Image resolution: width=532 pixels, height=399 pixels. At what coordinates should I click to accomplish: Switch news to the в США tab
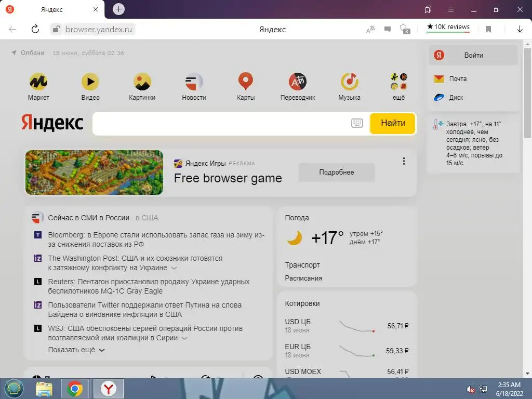147,218
